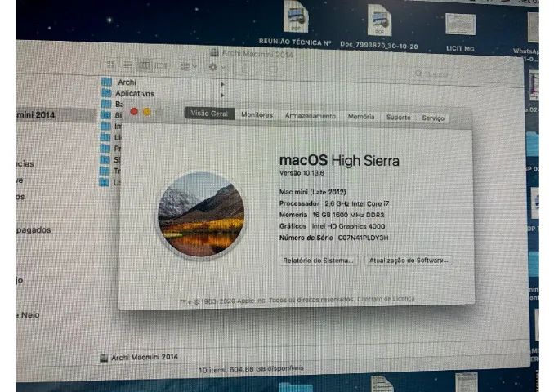This screenshot has height=392, width=554.
Task: Open the Serviço tab
Action: [x=433, y=118]
